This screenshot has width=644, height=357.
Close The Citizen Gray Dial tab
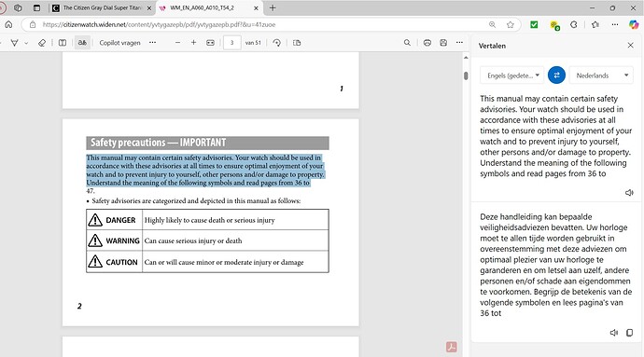coord(148,8)
